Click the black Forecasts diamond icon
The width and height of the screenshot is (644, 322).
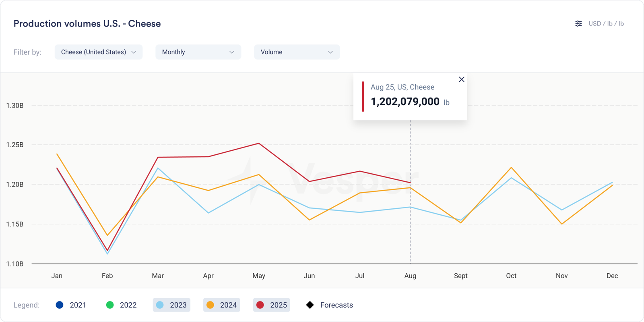tap(310, 305)
